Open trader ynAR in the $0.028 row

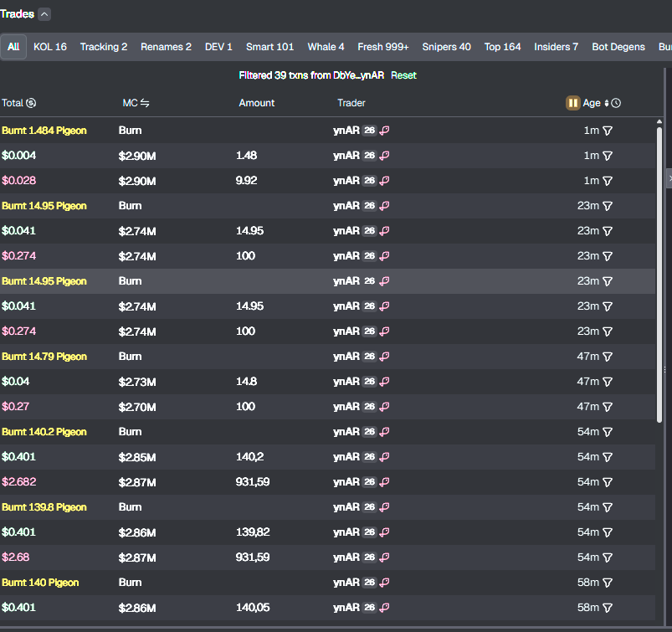(x=346, y=181)
